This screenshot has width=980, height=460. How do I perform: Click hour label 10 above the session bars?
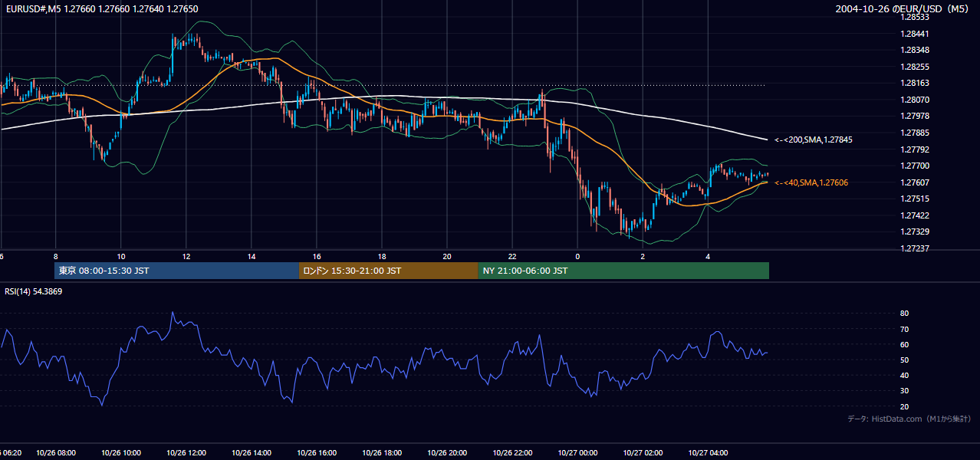(121, 256)
